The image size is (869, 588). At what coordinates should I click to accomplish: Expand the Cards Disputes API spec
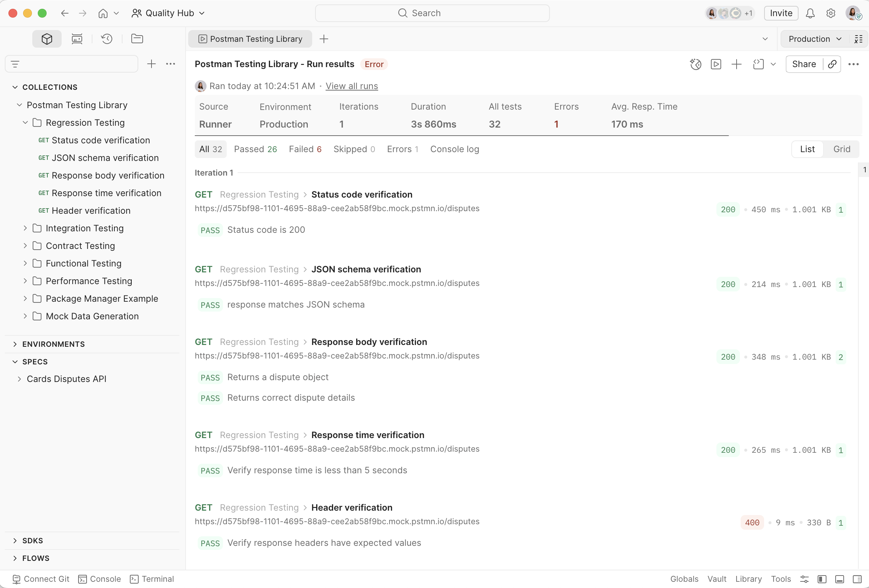click(19, 379)
